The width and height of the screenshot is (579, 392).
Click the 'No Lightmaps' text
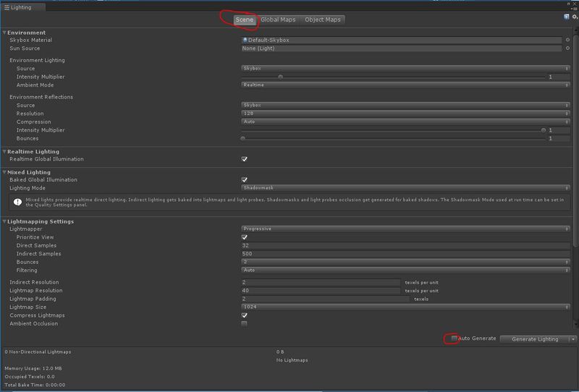(x=292, y=360)
